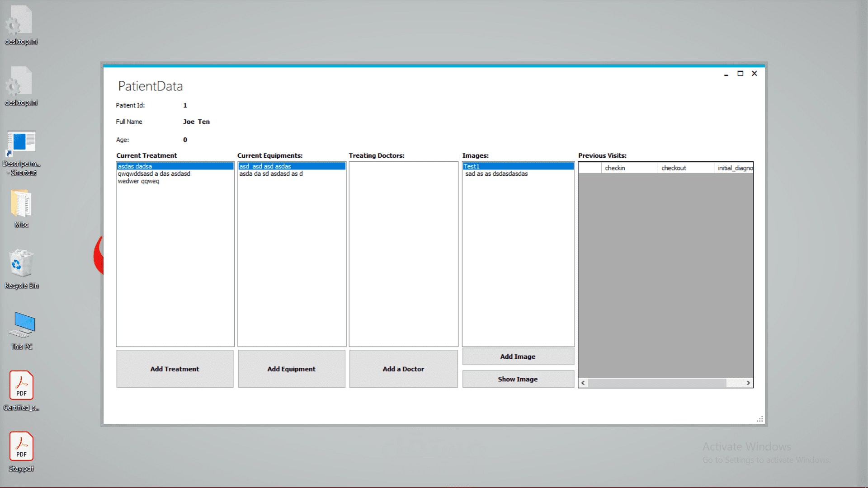Image resolution: width=868 pixels, height=488 pixels.
Task: Click the Add Treatment button
Action: coord(175,369)
